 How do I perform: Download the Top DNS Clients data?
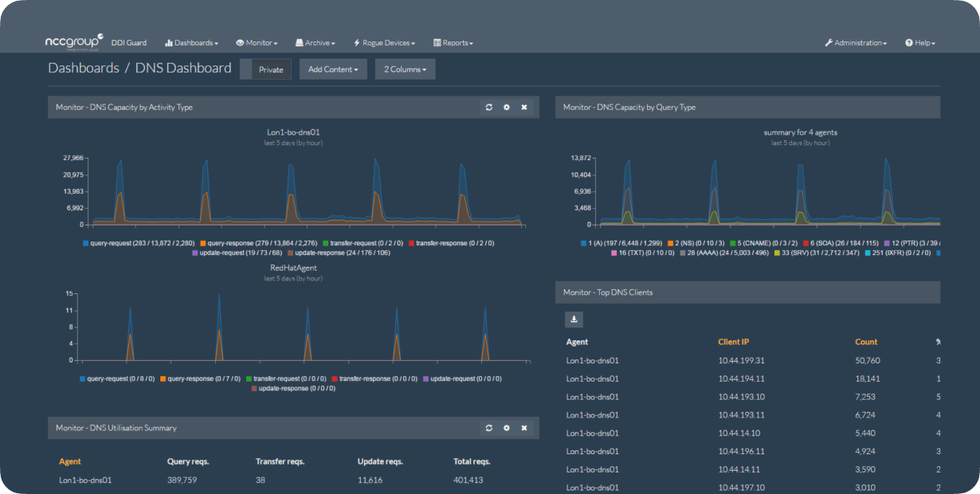tap(574, 320)
